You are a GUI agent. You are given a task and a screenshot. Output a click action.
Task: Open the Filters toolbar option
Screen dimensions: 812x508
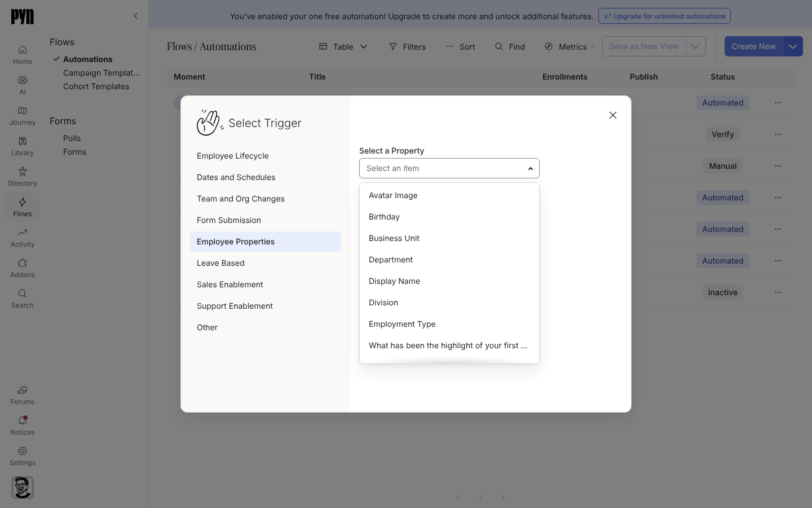click(x=407, y=46)
